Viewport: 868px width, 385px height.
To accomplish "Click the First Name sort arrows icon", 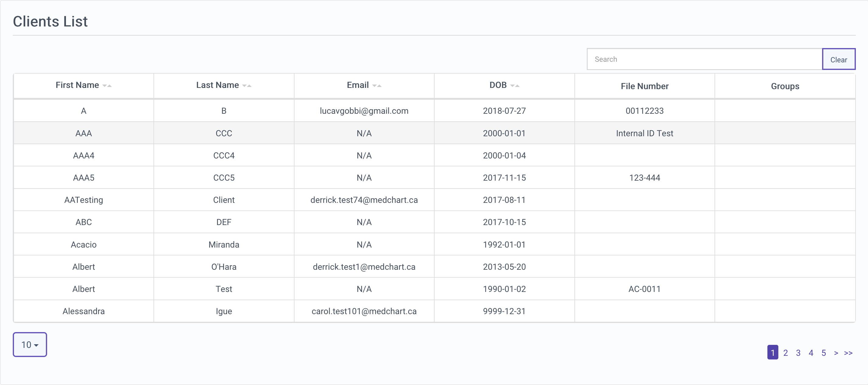I will coord(107,86).
